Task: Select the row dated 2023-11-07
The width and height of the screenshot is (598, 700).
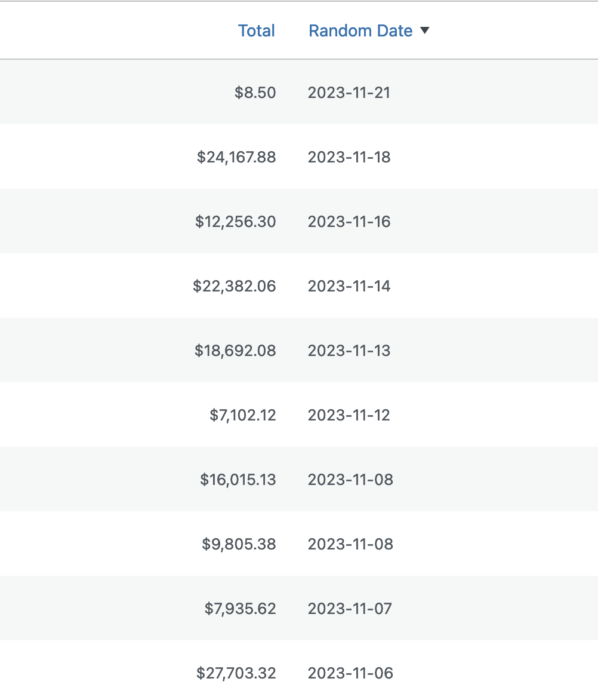Action: [x=349, y=608]
